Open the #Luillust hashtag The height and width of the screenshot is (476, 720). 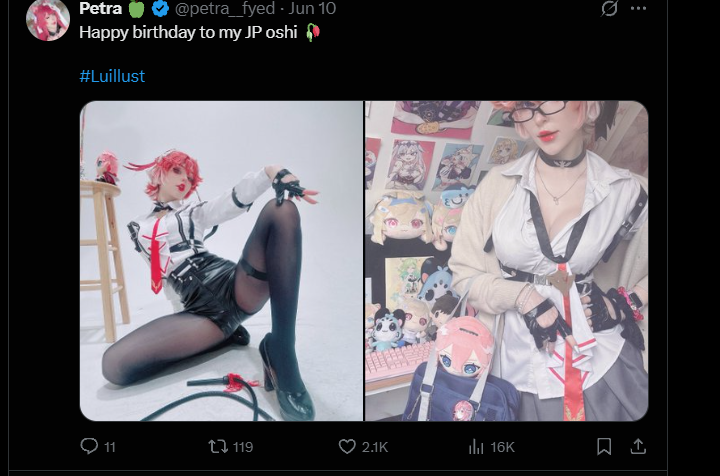[112, 76]
